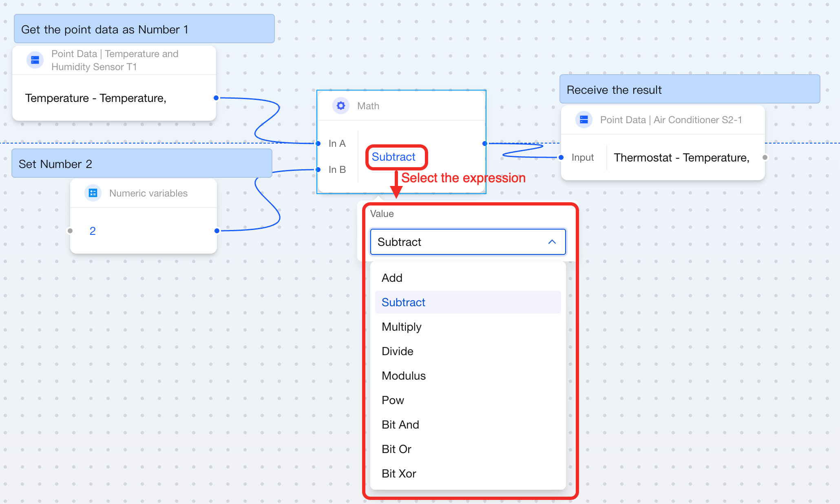Click the numeric value 2
The height and width of the screenshot is (504, 840).
(x=93, y=231)
